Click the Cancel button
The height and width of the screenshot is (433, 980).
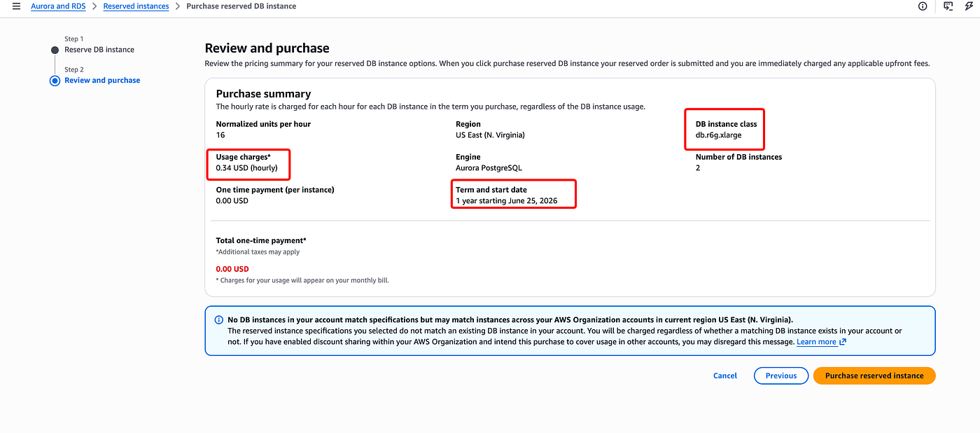(x=725, y=376)
